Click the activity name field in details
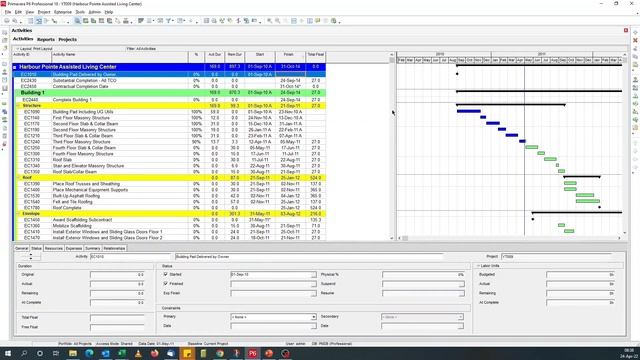The image size is (640, 360). click(x=309, y=257)
